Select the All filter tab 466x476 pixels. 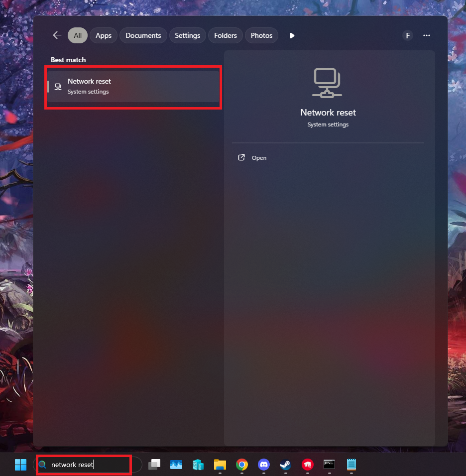coord(78,35)
